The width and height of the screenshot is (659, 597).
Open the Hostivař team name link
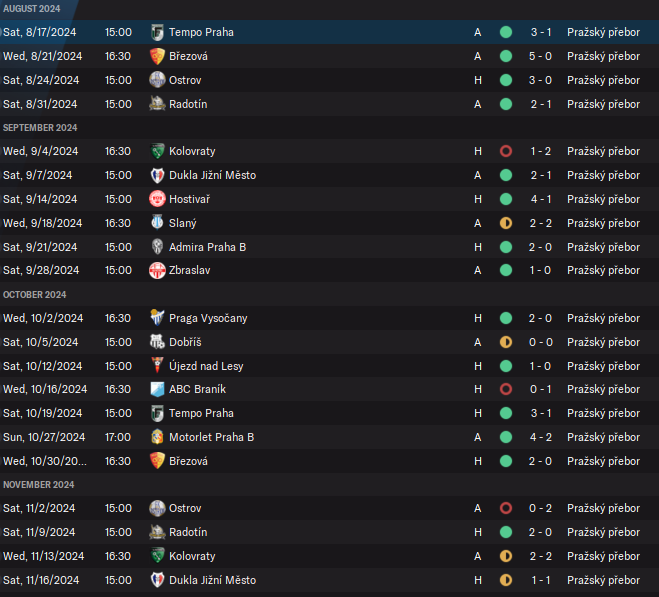click(x=192, y=199)
